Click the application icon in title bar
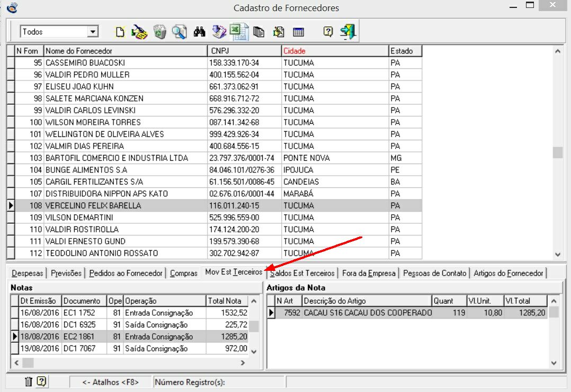571x392 pixels. (12, 7)
